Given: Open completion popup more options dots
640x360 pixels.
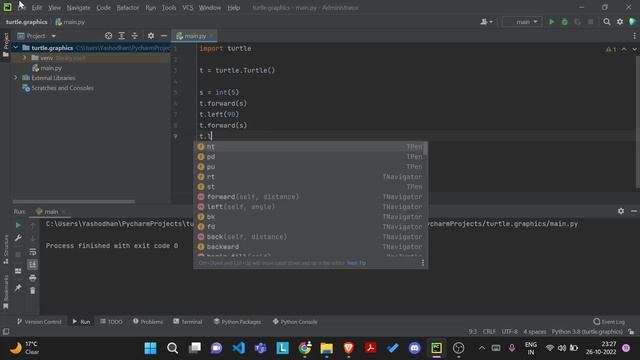Looking at the screenshot, I should pyautogui.click(x=423, y=263).
